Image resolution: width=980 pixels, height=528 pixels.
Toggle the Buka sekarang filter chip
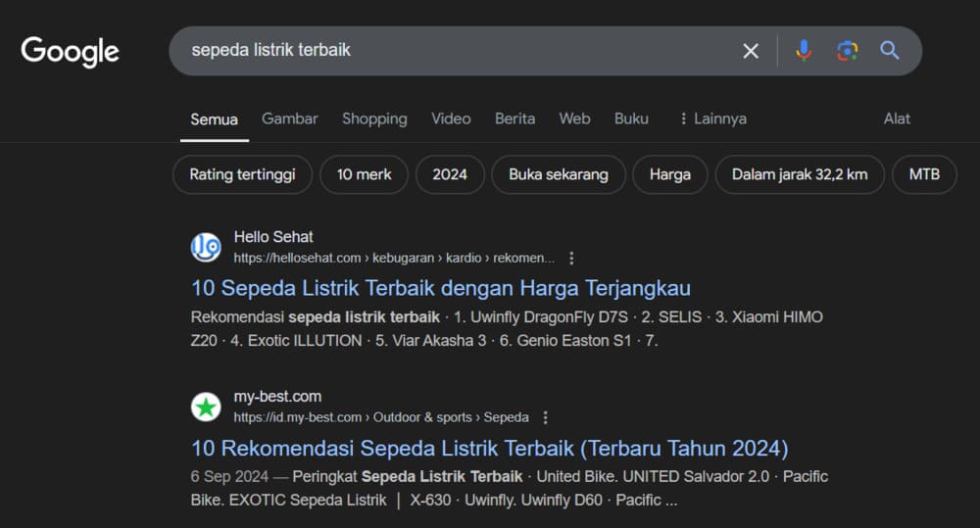tap(559, 174)
